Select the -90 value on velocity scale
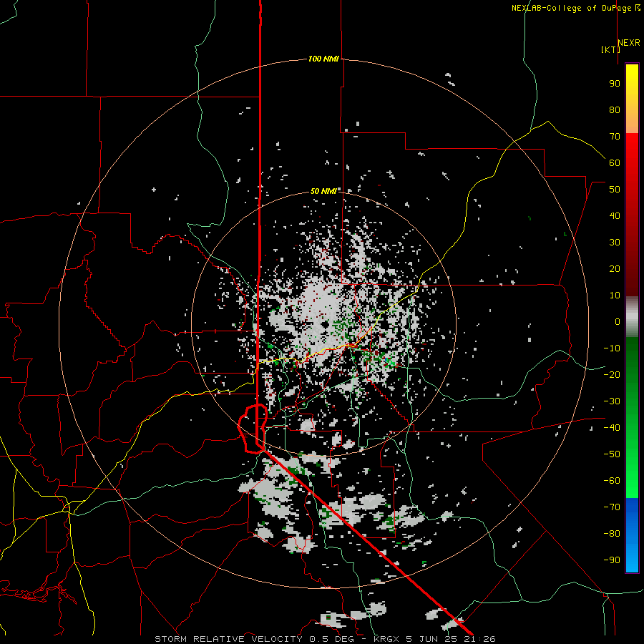The height and width of the screenshot is (644, 644). [612, 560]
